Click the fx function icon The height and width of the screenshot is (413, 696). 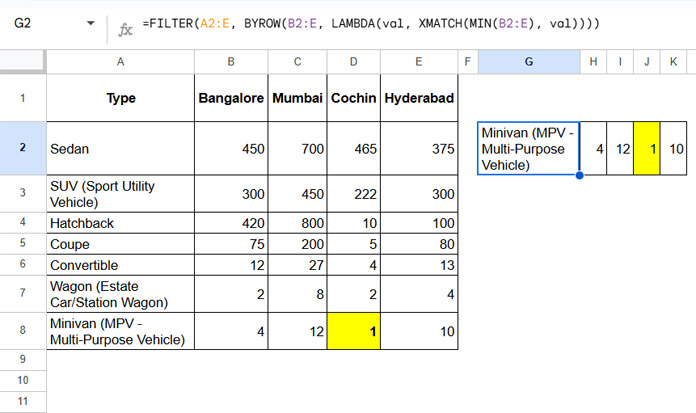click(125, 29)
